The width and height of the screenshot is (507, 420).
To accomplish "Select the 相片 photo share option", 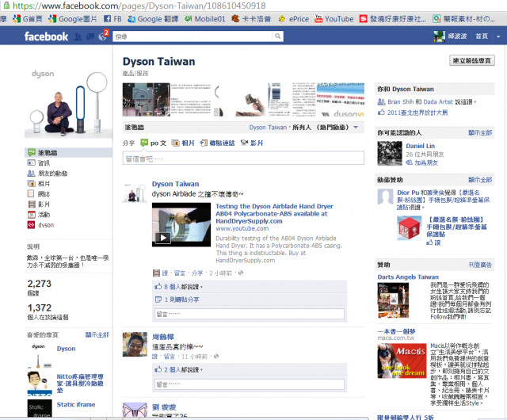I will pos(183,143).
